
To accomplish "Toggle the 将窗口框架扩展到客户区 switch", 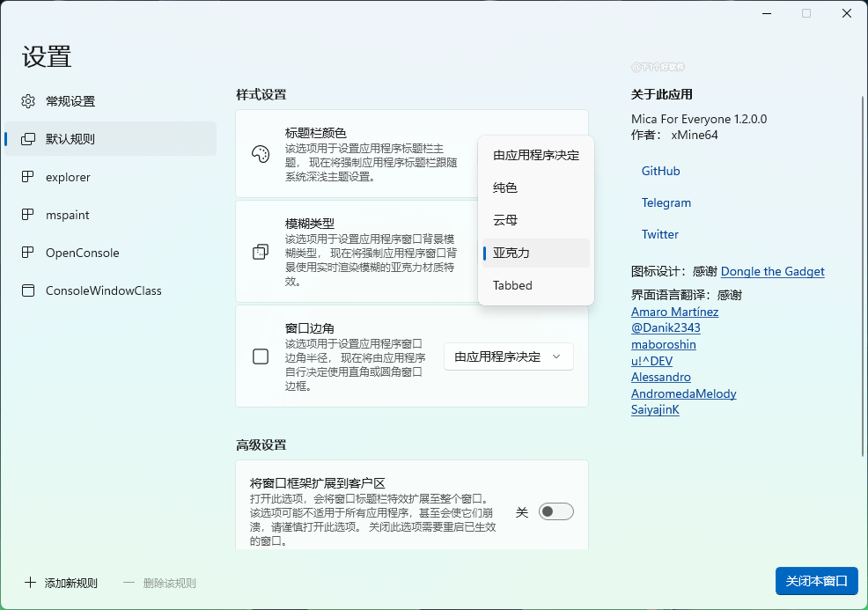I will 555,511.
